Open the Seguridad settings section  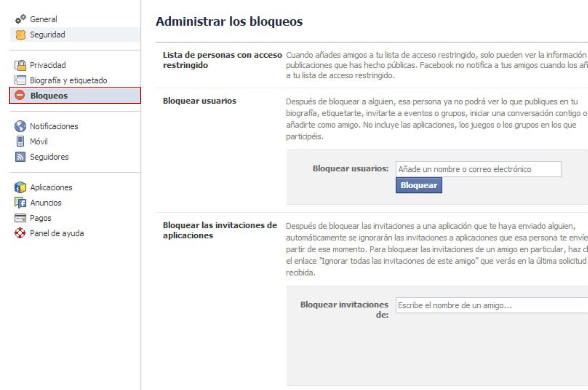click(x=48, y=35)
